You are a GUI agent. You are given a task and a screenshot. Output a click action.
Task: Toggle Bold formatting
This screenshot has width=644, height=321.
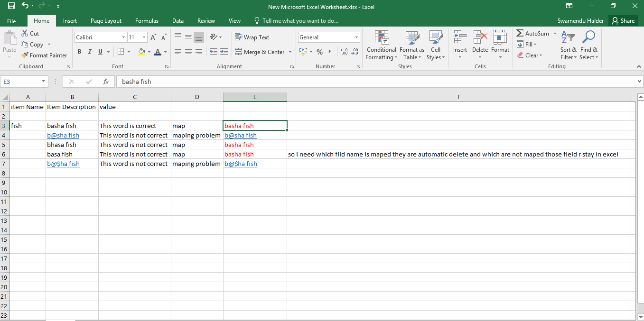(x=79, y=52)
